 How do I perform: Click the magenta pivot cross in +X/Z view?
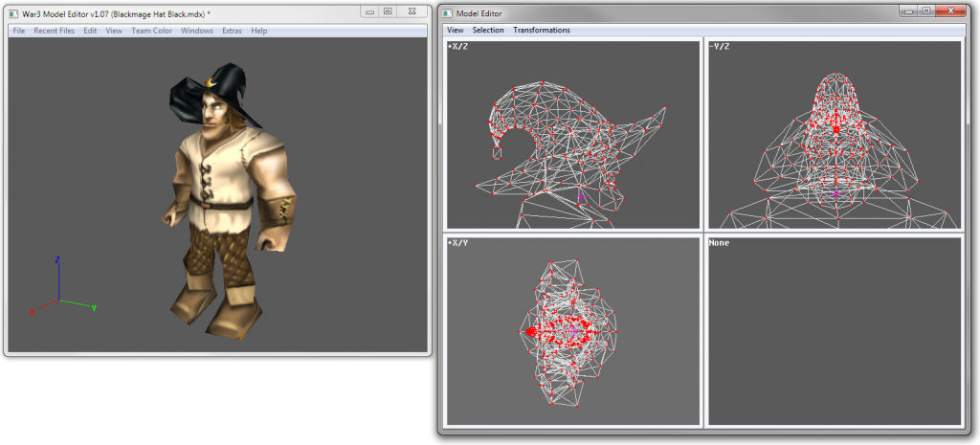pos(581,197)
